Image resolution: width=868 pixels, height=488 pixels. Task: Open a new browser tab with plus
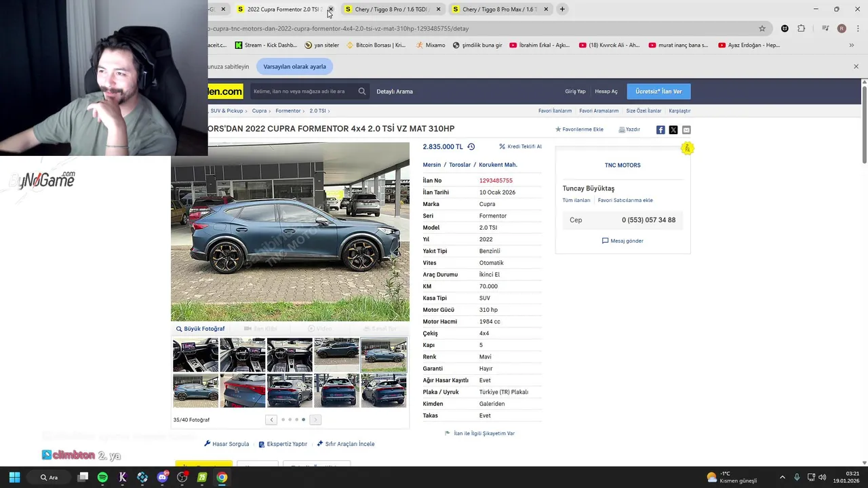click(562, 9)
